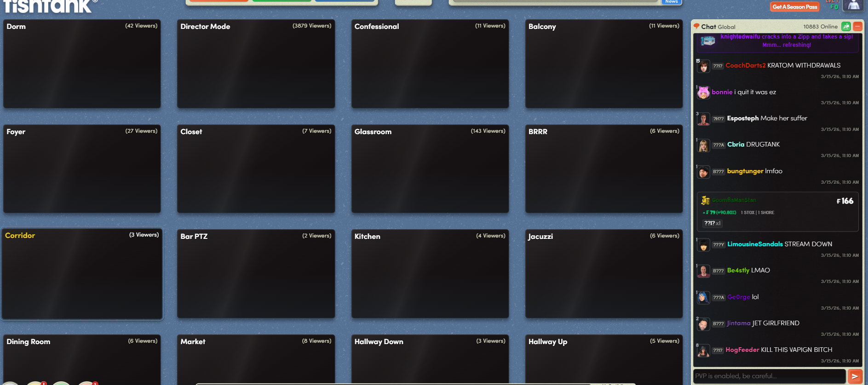
Task: Click the "10883 Online" count in chat header
Action: pyautogui.click(x=821, y=27)
